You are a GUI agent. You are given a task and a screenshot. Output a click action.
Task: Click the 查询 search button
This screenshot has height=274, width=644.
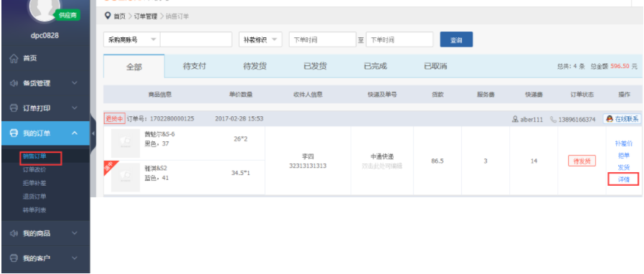tap(456, 40)
